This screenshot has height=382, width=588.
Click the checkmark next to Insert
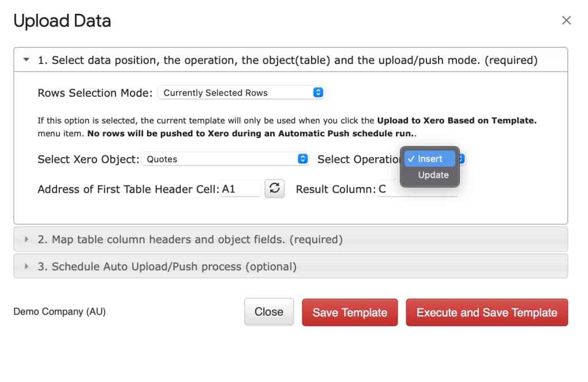(x=411, y=159)
